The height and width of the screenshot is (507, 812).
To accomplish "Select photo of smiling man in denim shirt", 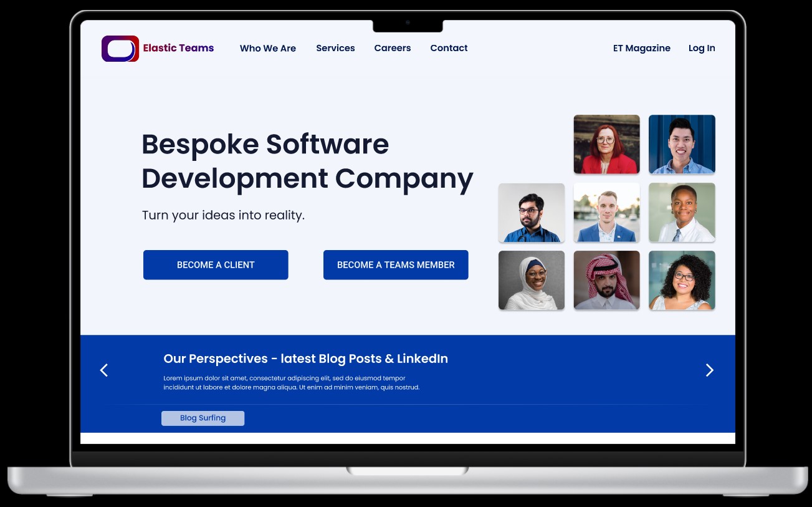I will coord(682,144).
